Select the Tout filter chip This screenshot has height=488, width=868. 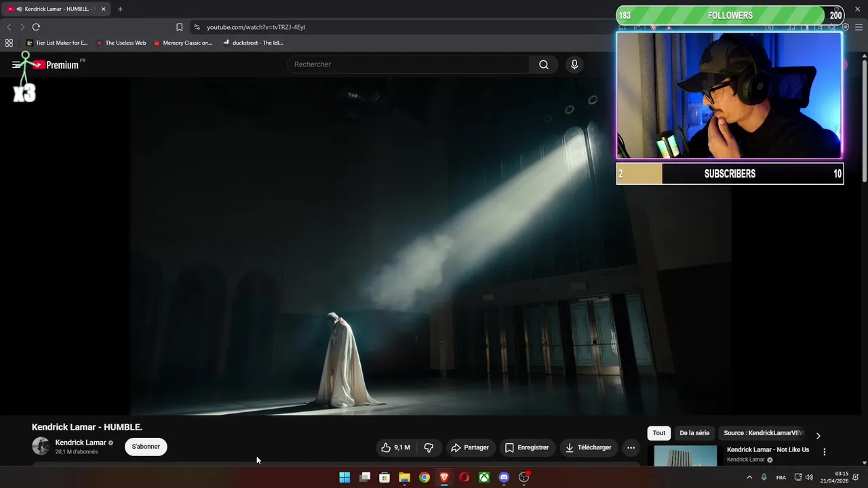pos(659,433)
